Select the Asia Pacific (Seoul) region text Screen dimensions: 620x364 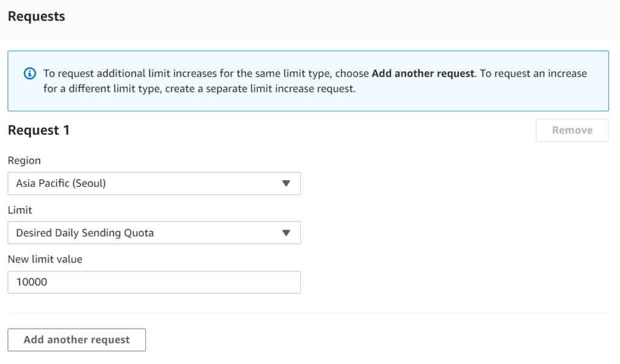click(x=61, y=184)
